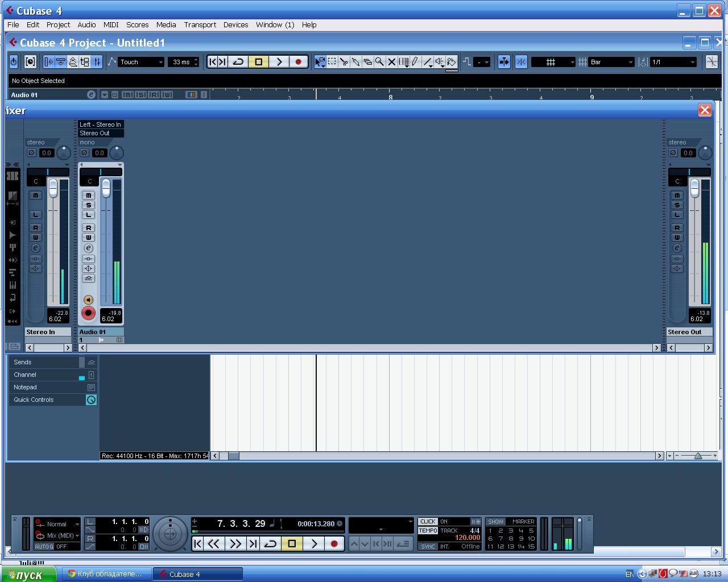Screen dimensions: 728x582
Task: Open Notepad section icon in the Inspector
Action: [91, 387]
